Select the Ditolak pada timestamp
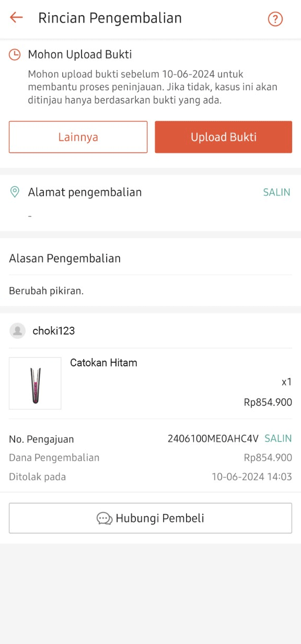Viewport: 301px width, 644px height. point(251,476)
